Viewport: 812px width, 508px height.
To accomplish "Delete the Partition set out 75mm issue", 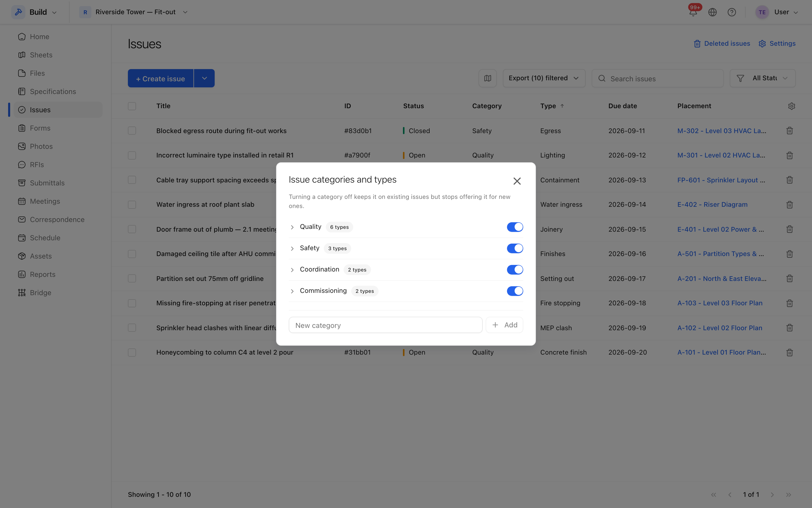I will coord(789,279).
